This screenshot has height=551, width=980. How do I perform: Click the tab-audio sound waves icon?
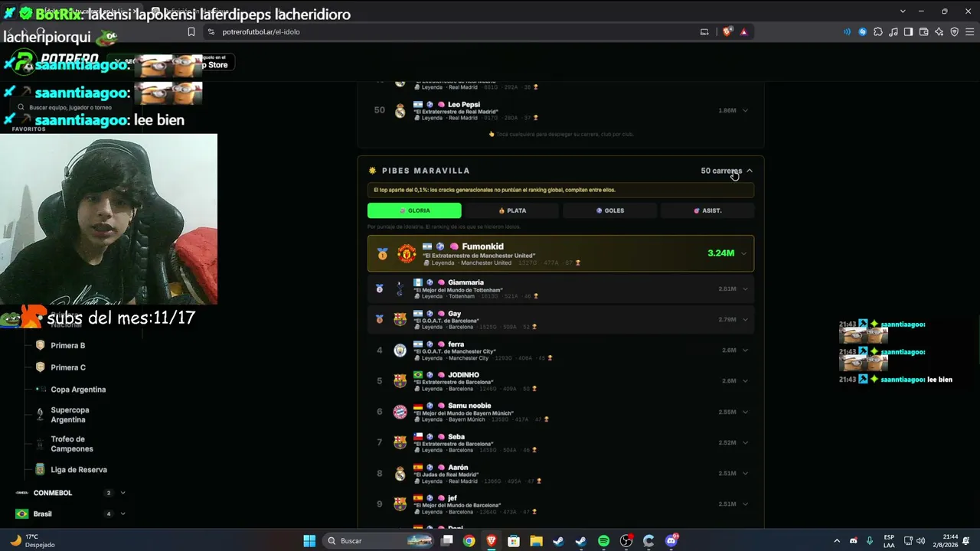(847, 31)
